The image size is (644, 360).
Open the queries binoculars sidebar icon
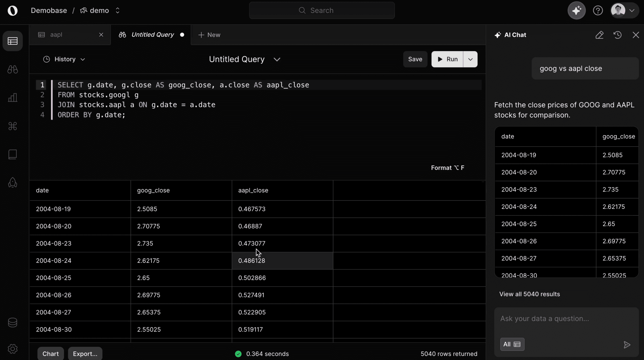coord(12,69)
